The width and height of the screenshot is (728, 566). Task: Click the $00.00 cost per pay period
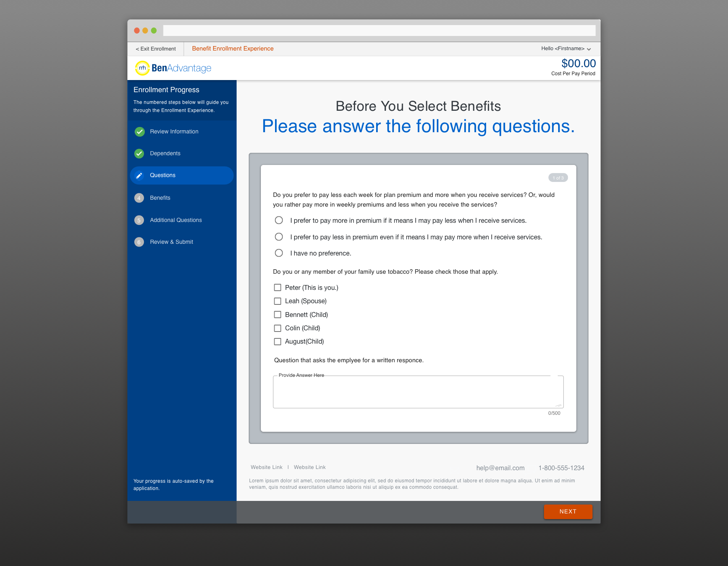click(578, 63)
